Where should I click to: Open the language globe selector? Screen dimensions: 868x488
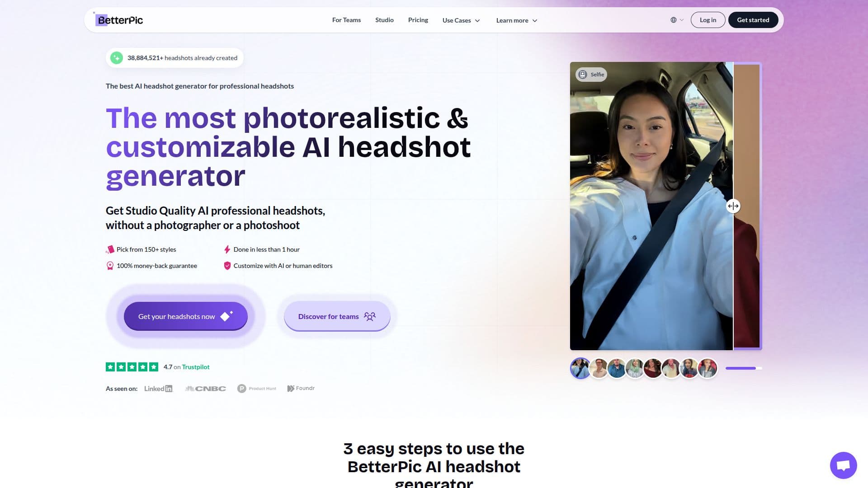pos(677,20)
